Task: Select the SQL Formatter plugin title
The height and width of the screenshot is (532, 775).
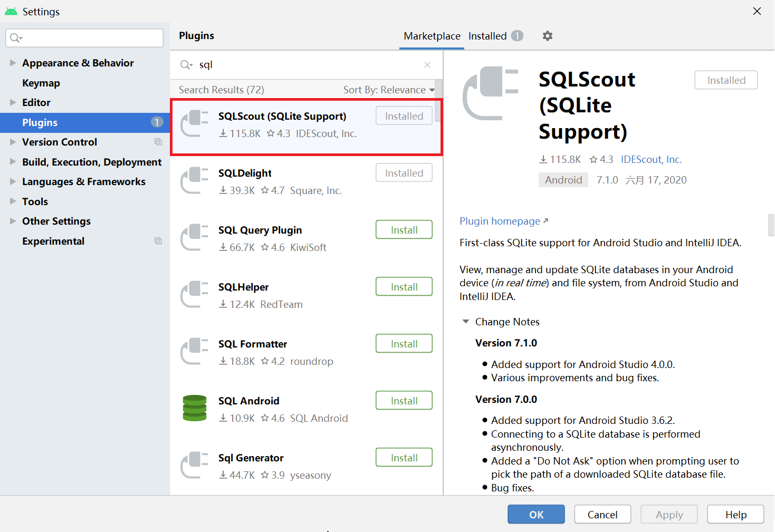Action: point(253,344)
